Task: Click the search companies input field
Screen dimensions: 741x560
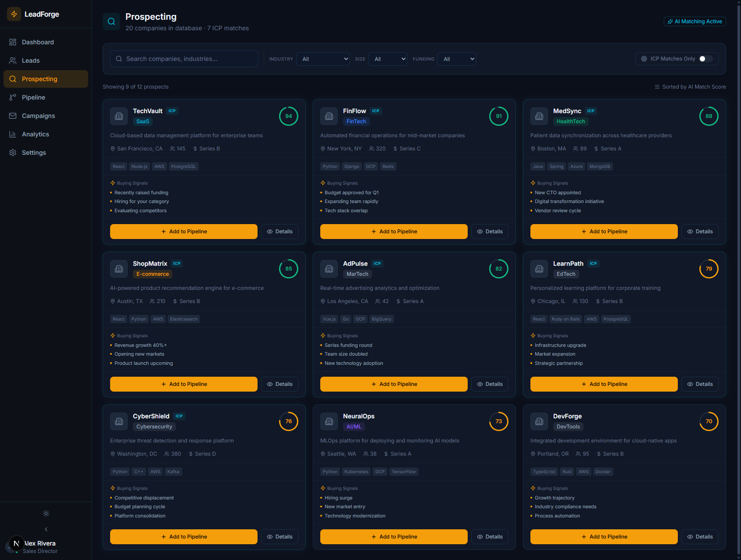Action: (184, 58)
